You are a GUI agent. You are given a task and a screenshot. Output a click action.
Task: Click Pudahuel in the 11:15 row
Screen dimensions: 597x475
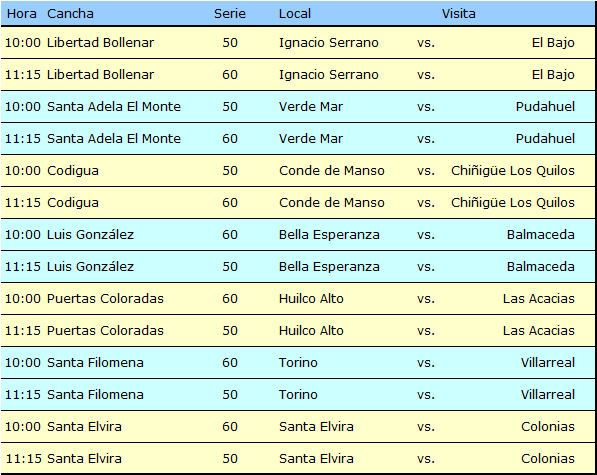tap(545, 139)
